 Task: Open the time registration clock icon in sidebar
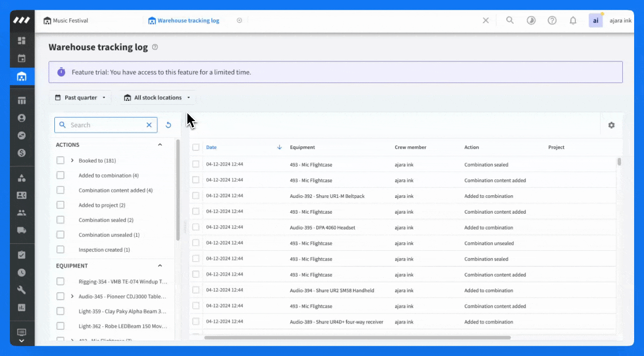tap(22, 272)
